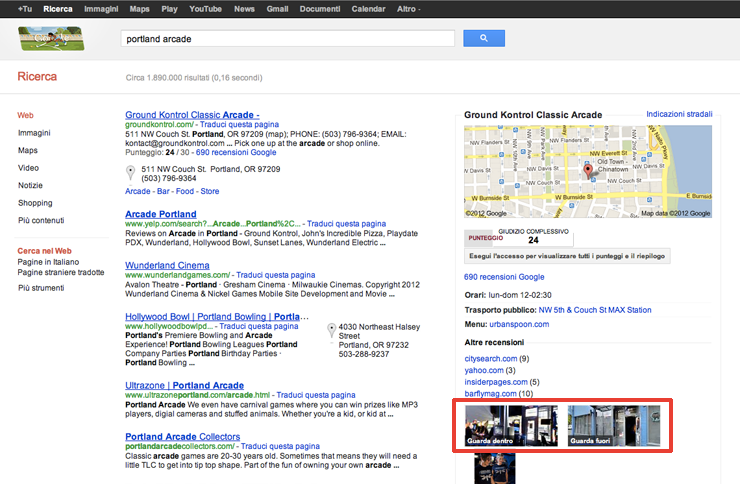Image resolution: width=740 pixels, height=484 pixels.
Task: Open the Google doodle logo
Action: (x=51, y=39)
